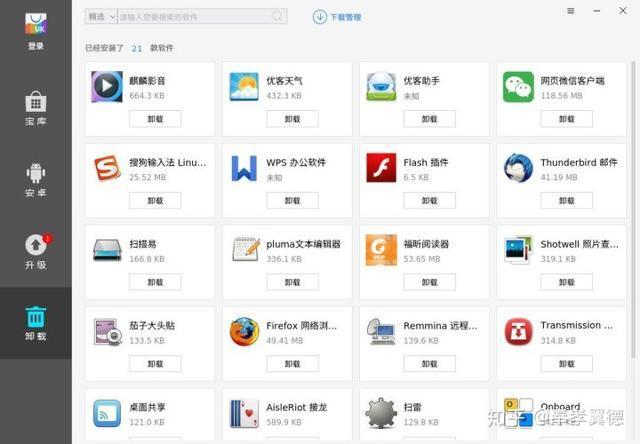Uninstall 福昕阅读器 with its 卸载 button
Viewport: 640px width, 444px height.
(x=429, y=282)
